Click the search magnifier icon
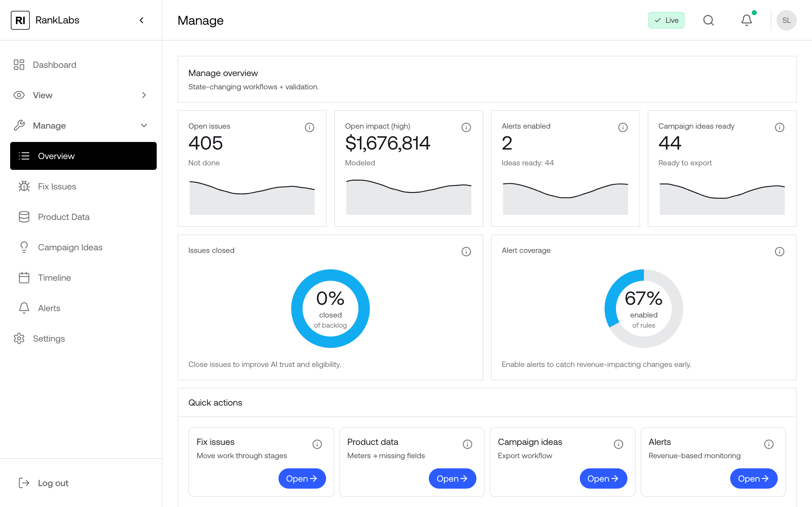812x507 pixels. [708, 20]
